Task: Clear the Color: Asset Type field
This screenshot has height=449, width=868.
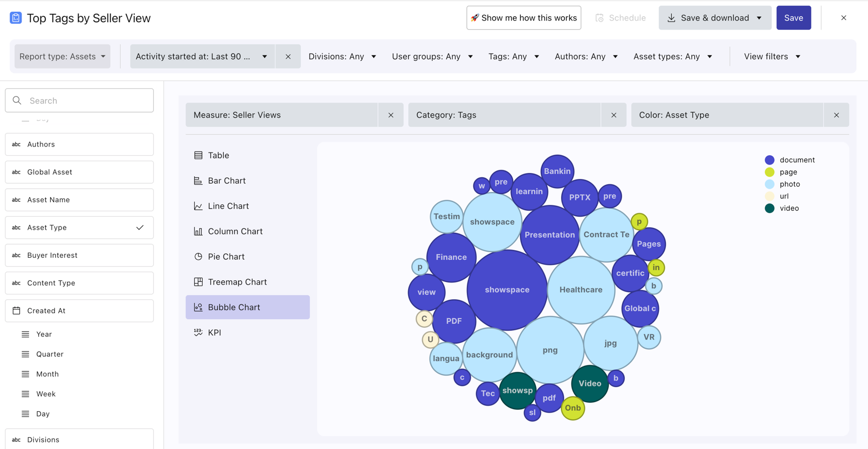Action: click(x=836, y=115)
